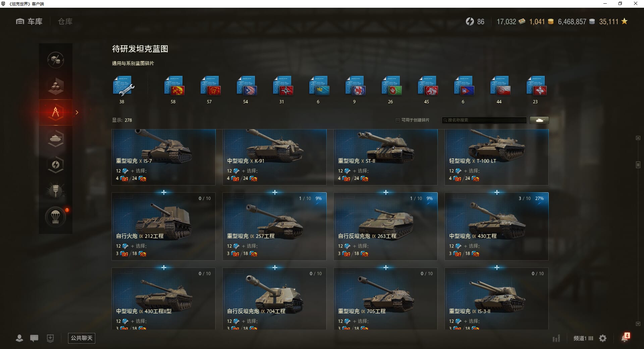Open the notification bell with badge 4
Image resolution: width=644 pixels, height=349 pixels.
point(625,338)
